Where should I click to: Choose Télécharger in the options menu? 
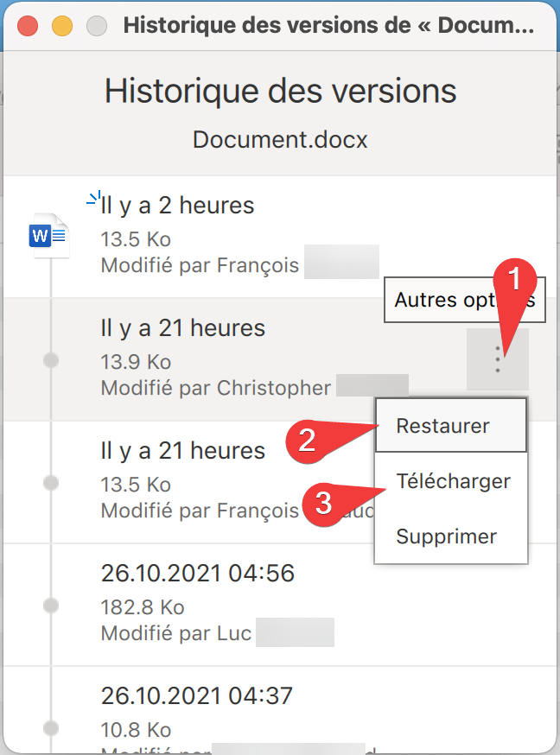[x=452, y=481]
